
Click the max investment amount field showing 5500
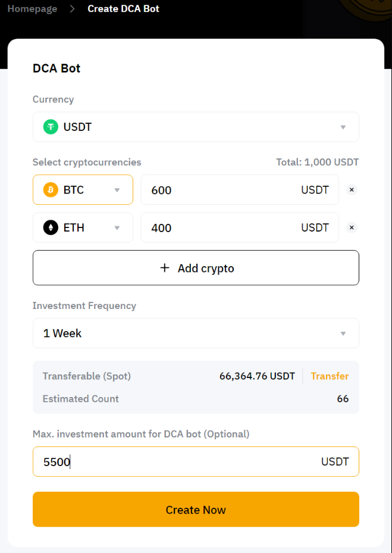click(x=178, y=461)
